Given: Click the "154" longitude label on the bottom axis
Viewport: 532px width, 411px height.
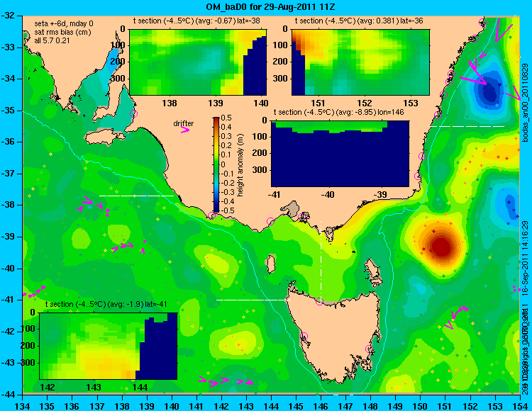Looking at the screenshot, I should point(519,407).
